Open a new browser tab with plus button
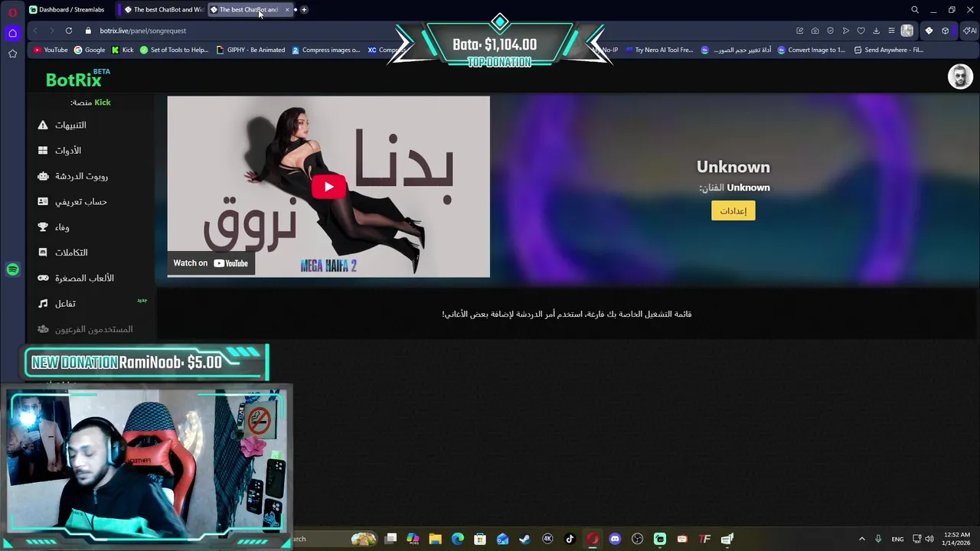 point(304,10)
